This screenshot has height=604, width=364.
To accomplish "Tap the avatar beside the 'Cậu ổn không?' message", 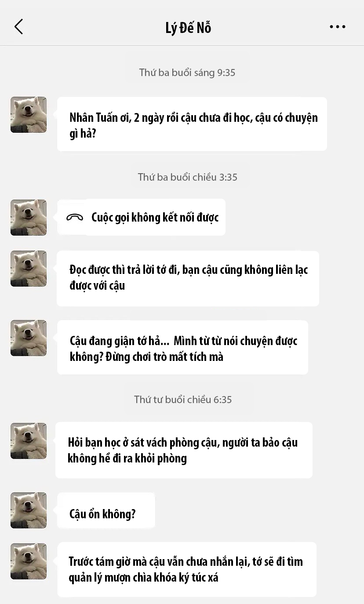I will pos(29,510).
